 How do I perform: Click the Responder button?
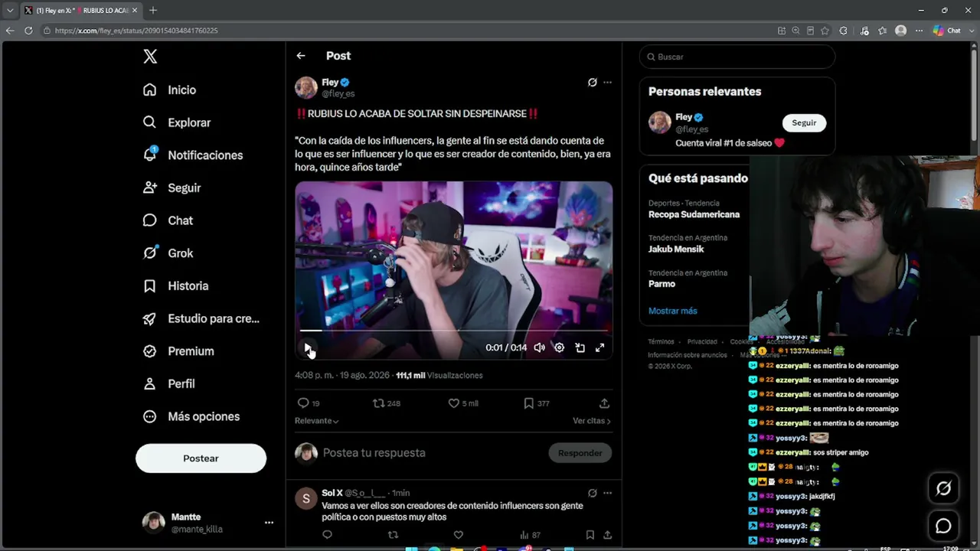(580, 453)
